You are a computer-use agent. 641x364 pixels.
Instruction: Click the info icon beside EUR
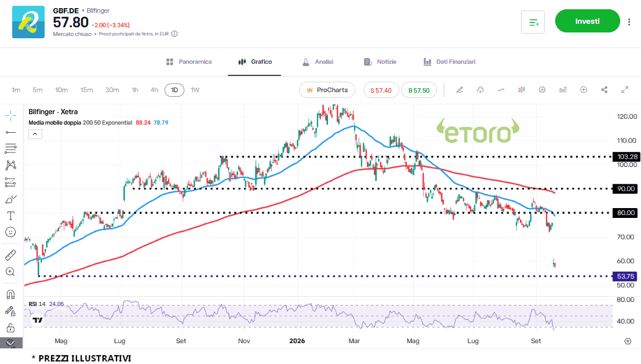click(174, 34)
